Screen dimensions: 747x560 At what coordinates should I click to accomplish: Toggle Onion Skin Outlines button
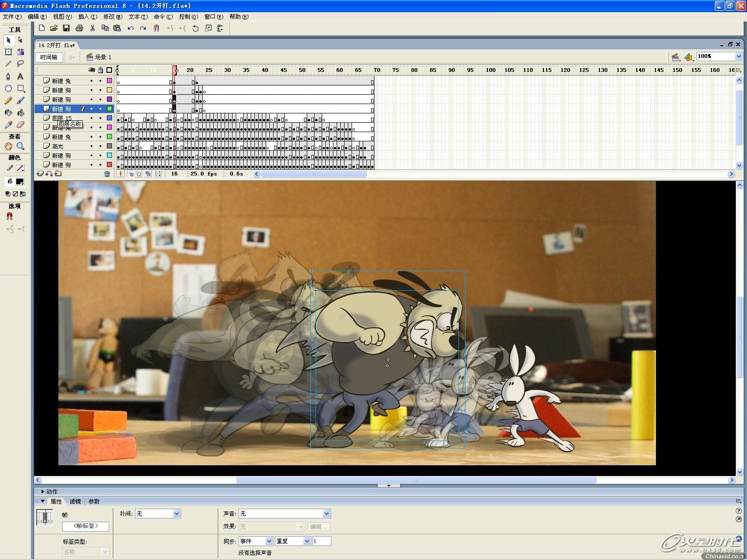click(x=139, y=174)
